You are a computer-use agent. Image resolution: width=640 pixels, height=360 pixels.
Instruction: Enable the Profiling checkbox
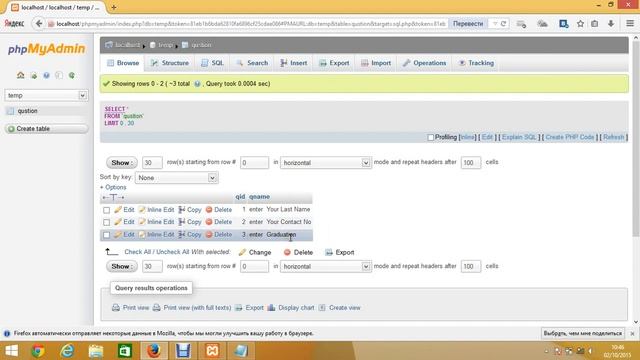tap(430, 138)
